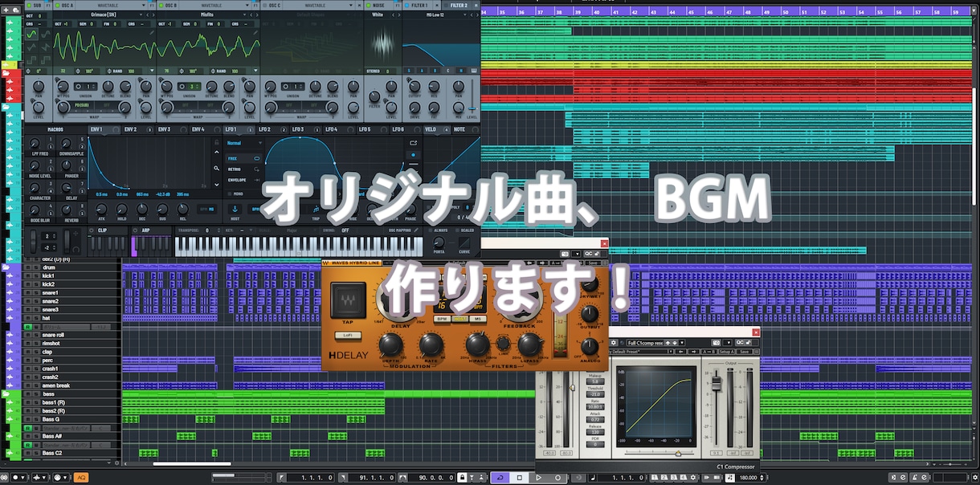Viewport: 980px width, 485px height.
Task: Open the LFO Normal mode dropdown
Action: [x=244, y=143]
